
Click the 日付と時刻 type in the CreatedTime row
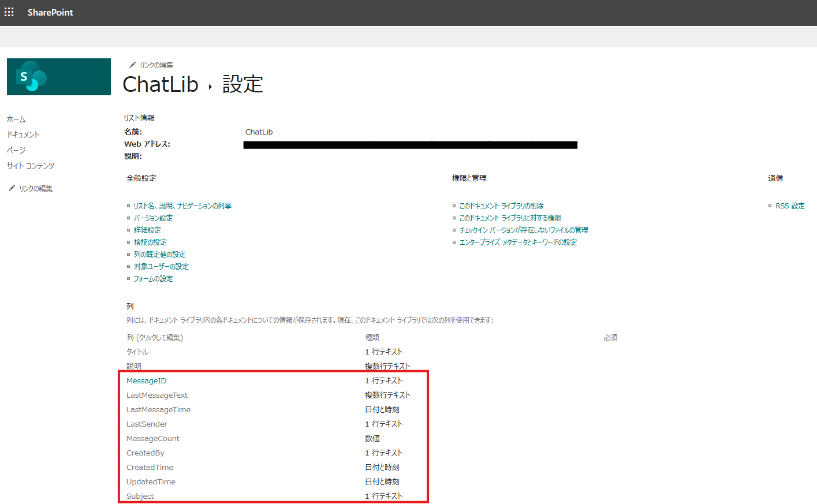382,468
